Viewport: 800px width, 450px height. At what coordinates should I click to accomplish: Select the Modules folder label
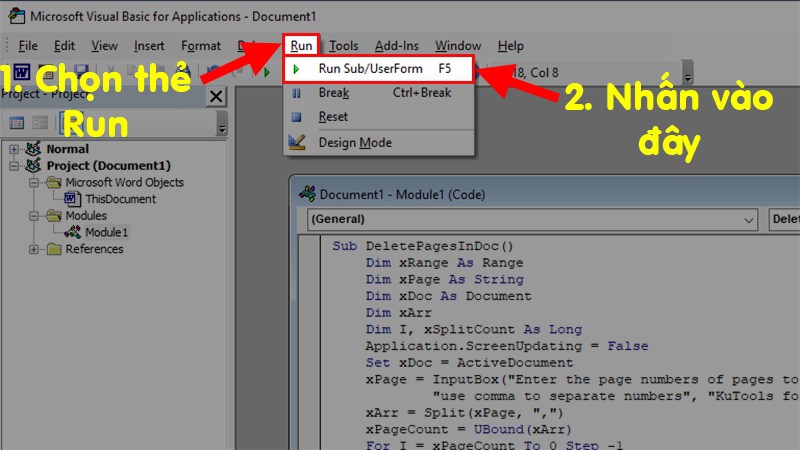[x=86, y=216]
